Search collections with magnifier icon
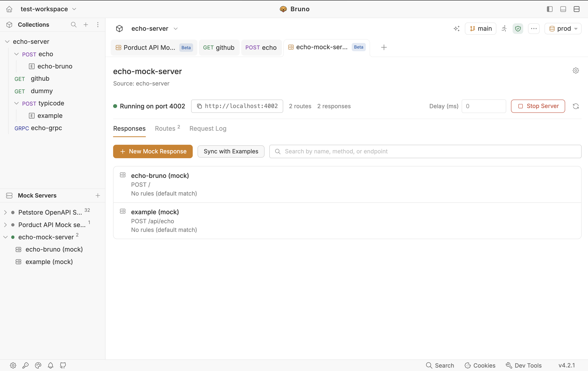Screen dimensions: 588x371 73,25
